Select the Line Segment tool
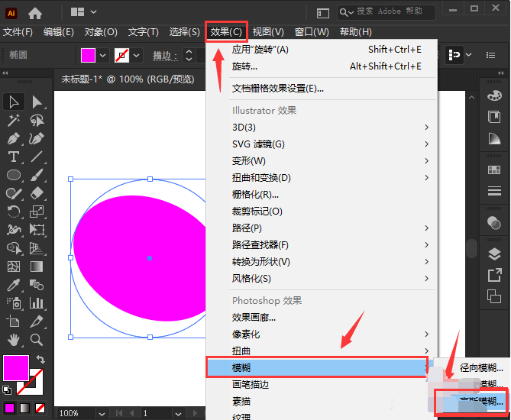 (37, 157)
